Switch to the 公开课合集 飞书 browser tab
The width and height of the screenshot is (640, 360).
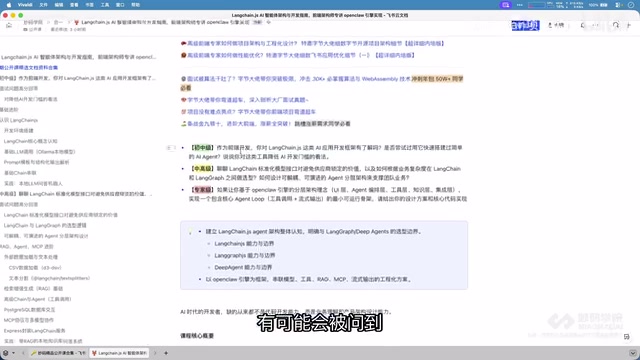(58, 353)
